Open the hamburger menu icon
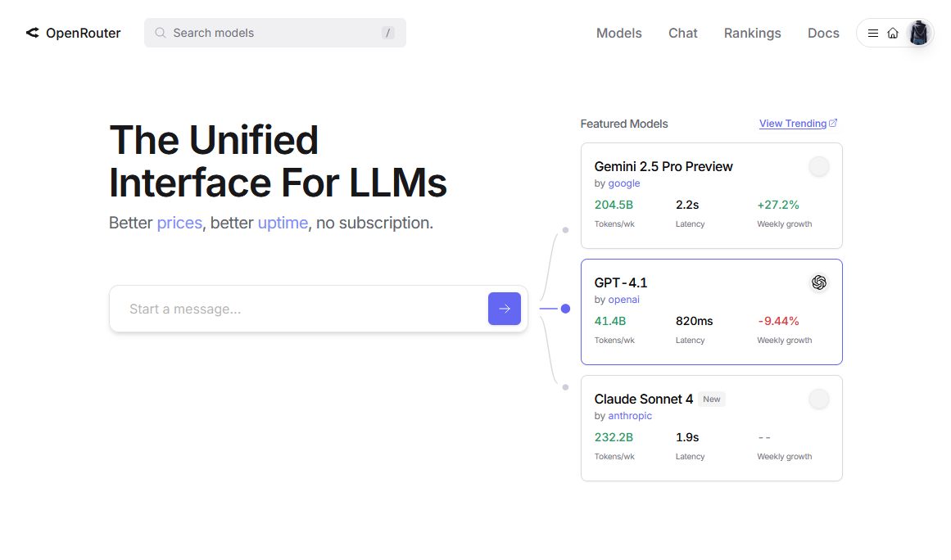Viewport: 951px width, 560px height. 872,34
